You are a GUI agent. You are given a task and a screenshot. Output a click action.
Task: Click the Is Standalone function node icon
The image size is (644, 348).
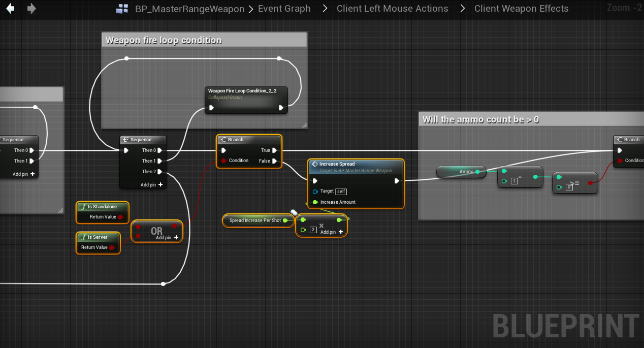pos(83,207)
